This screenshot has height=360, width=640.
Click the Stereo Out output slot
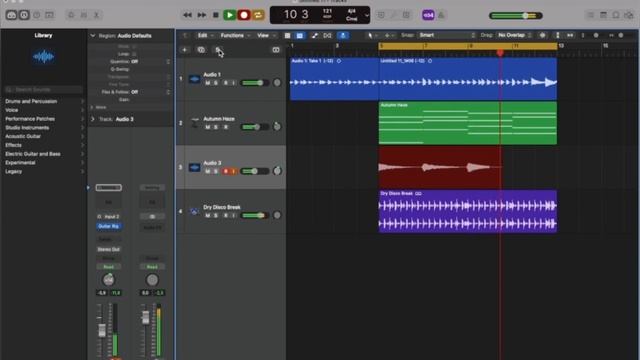click(109, 249)
